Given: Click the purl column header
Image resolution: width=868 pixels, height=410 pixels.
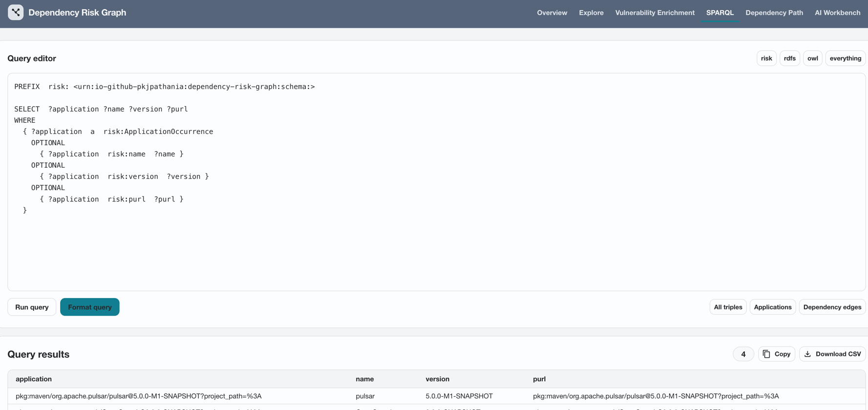Looking at the screenshot, I should pyautogui.click(x=539, y=379).
